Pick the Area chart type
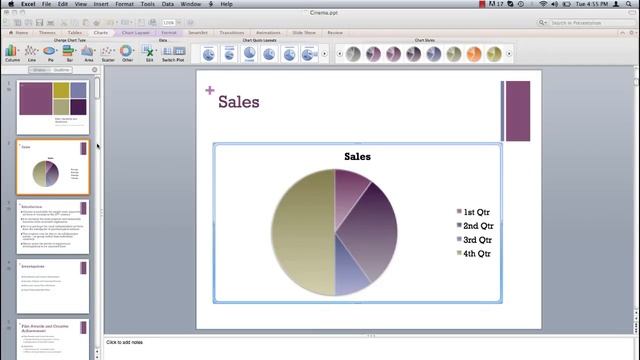 [89, 53]
